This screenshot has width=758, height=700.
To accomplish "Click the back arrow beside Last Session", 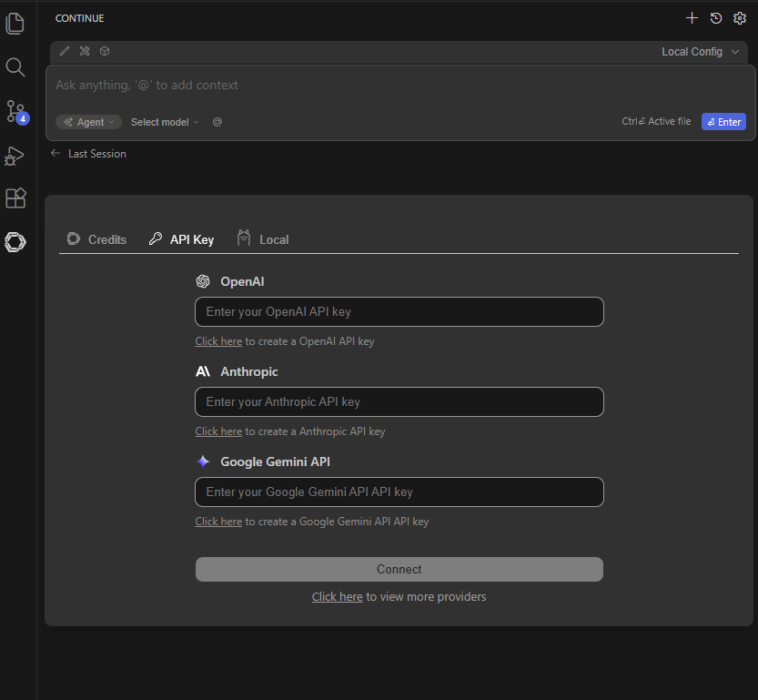I will [x=56, y=153].
